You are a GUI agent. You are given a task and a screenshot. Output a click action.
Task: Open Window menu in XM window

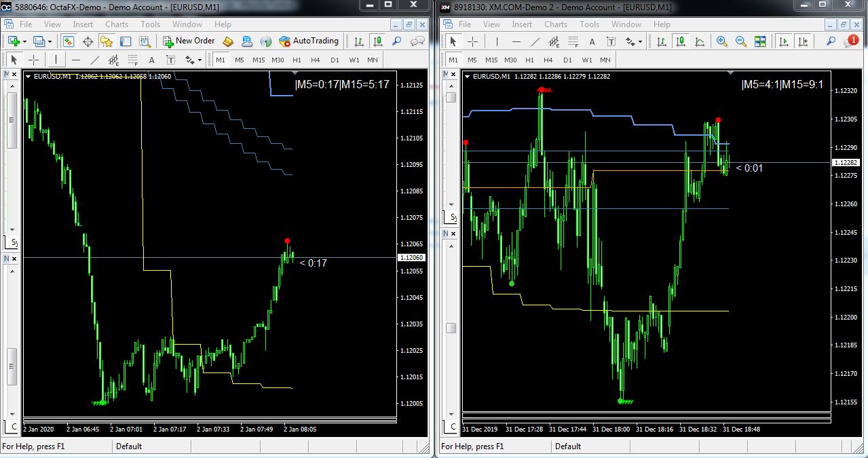click(626, 24)
